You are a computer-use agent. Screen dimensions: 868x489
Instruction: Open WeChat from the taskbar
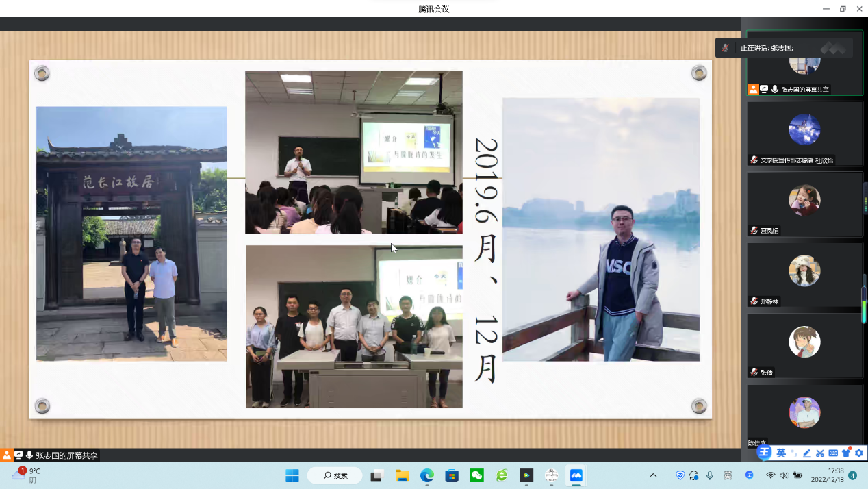(476, 475)
